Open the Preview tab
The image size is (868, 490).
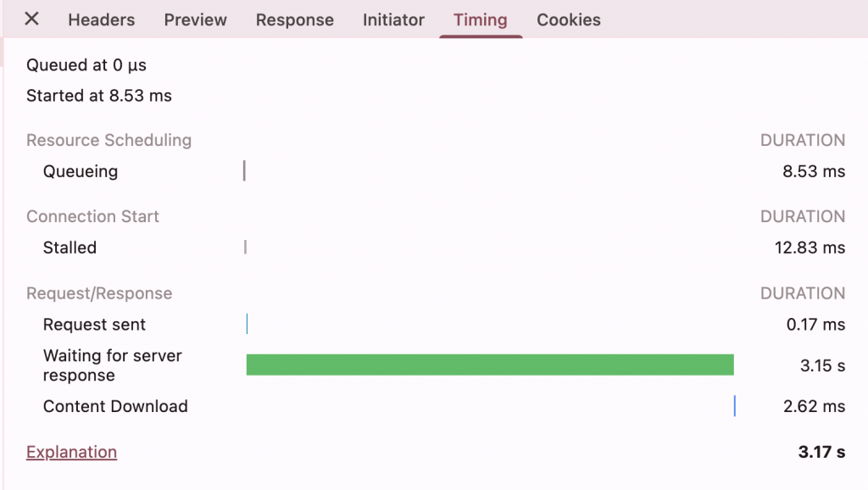tap(196, 20)
